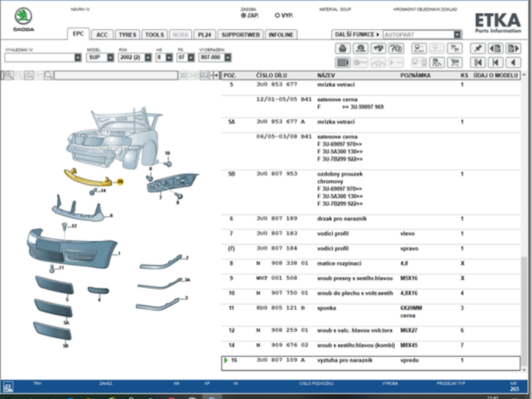
Task: Expand the ROK dropdown showing 2002 (2)
Action: click(147, 57)
